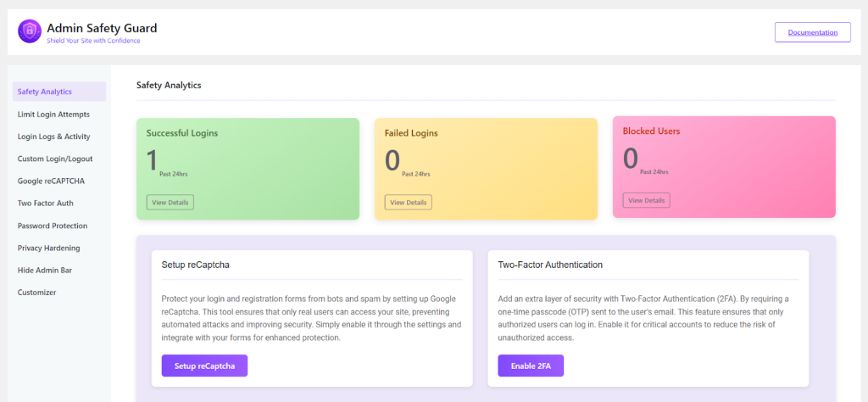The height and width of the screenshot is (402, 868).
Task: View Details for Successful Logins
Action: (x=170, y=203)
